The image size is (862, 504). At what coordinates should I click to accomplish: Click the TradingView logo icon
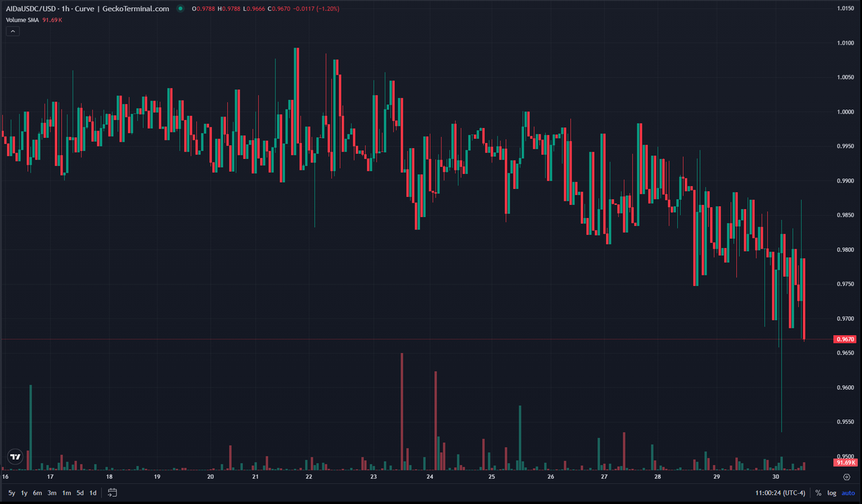click(x=14, y=457)
